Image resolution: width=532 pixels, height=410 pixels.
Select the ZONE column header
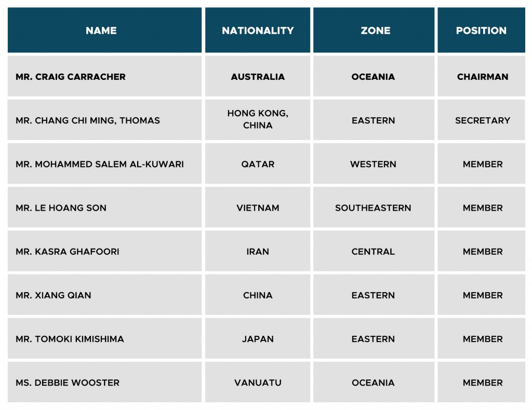pyautogui.click(x=374, y=30)
